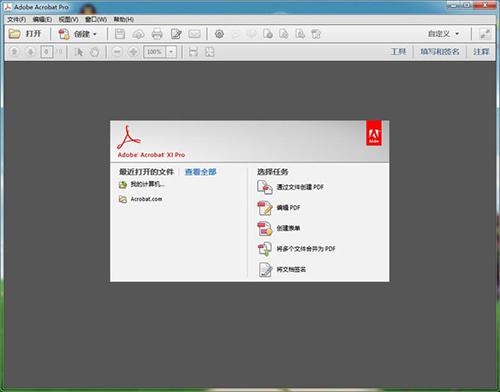Click the gear icon to customize quick tools
The image size is (500, 392).
coord(219,34)
